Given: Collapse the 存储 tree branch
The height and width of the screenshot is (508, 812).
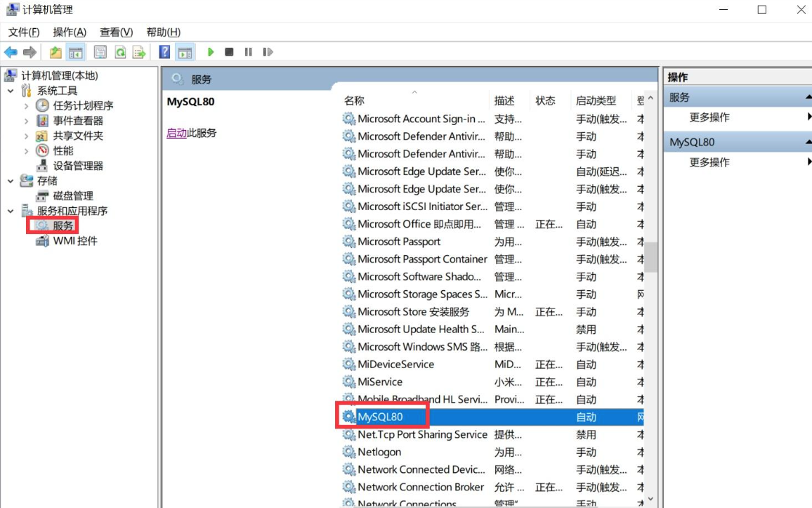Looking at the screenshot, I should coord(11,181).
